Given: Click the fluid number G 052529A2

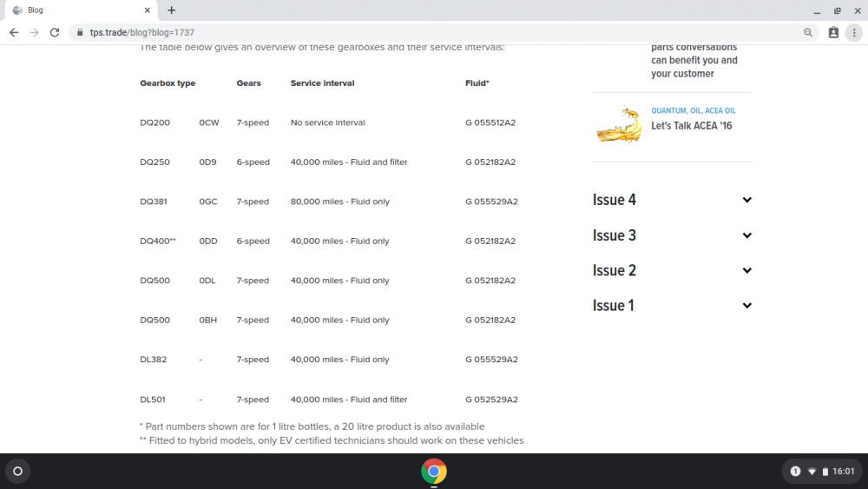Looking at the screenshot, I should (491, 400).
